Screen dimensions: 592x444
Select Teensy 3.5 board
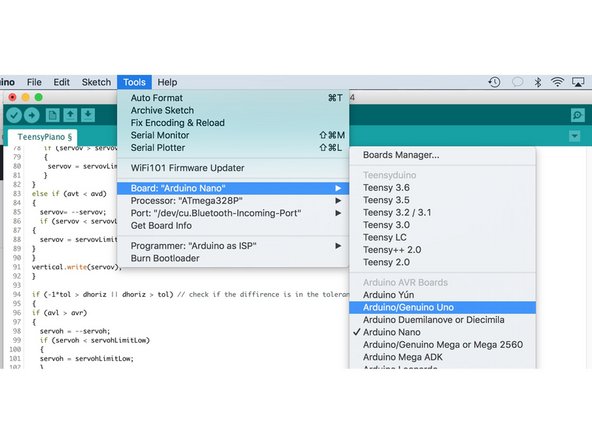[x=442, y=200]
